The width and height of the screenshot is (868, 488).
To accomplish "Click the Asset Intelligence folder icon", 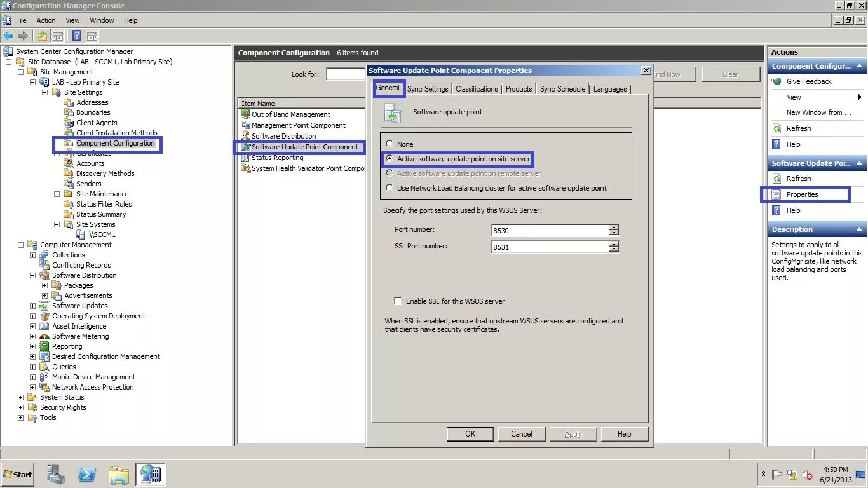I will (44, 326).
